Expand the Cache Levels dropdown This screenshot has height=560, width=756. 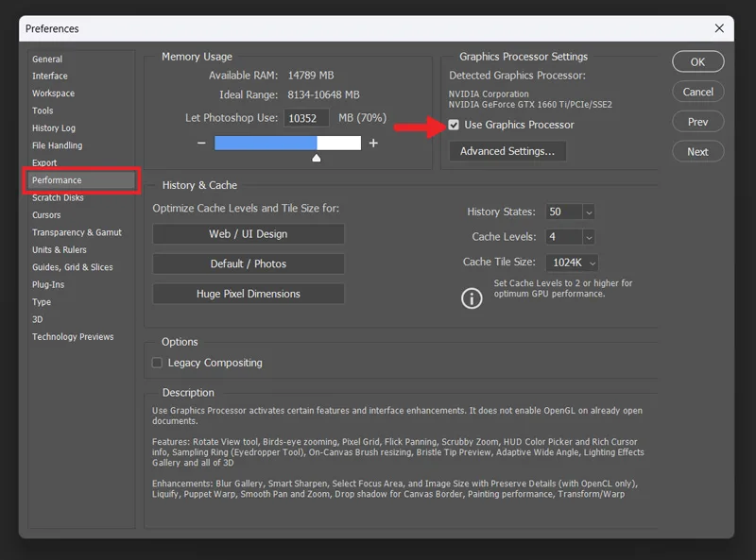point(588,237)
